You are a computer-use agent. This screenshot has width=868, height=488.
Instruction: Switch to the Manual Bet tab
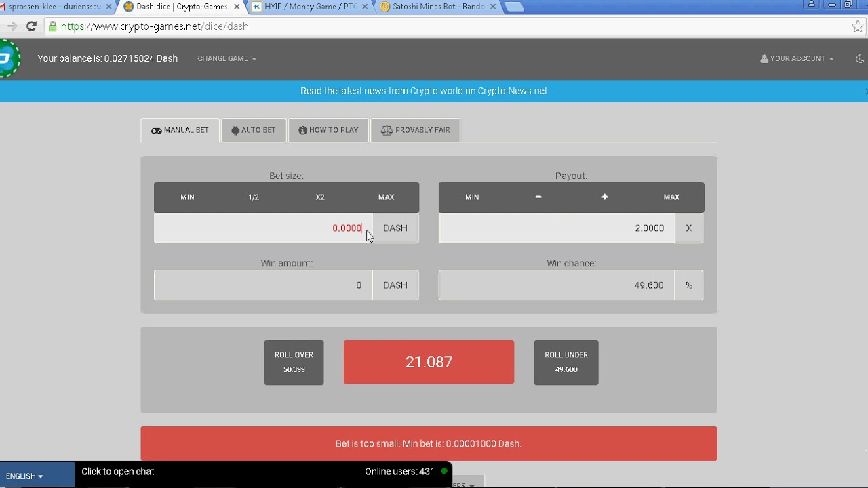[x=180, y=130]
